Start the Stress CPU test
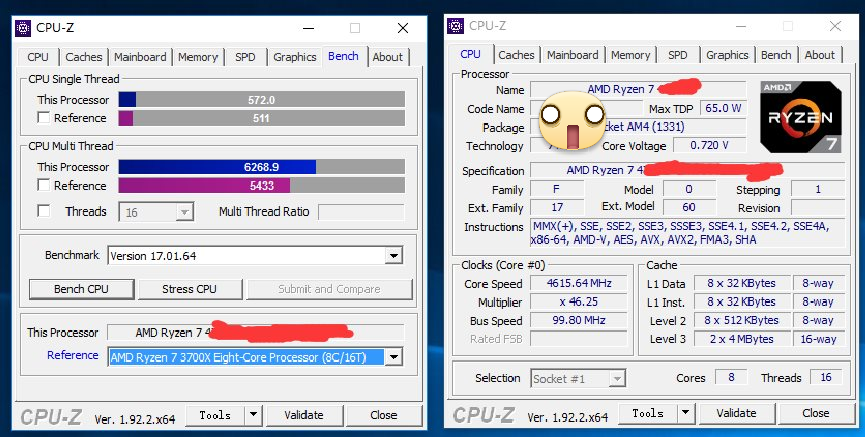Screen dimensions: 865x437 pos(189,289)
